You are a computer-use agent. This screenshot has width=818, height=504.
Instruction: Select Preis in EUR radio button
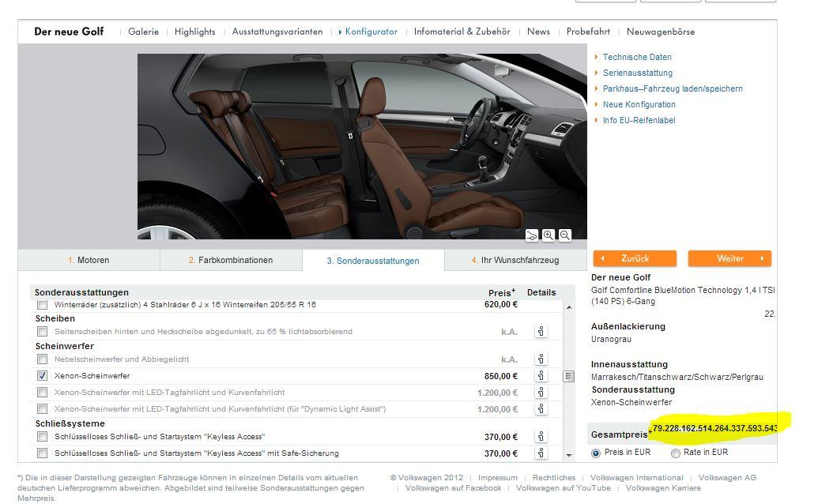click(596, 453)
